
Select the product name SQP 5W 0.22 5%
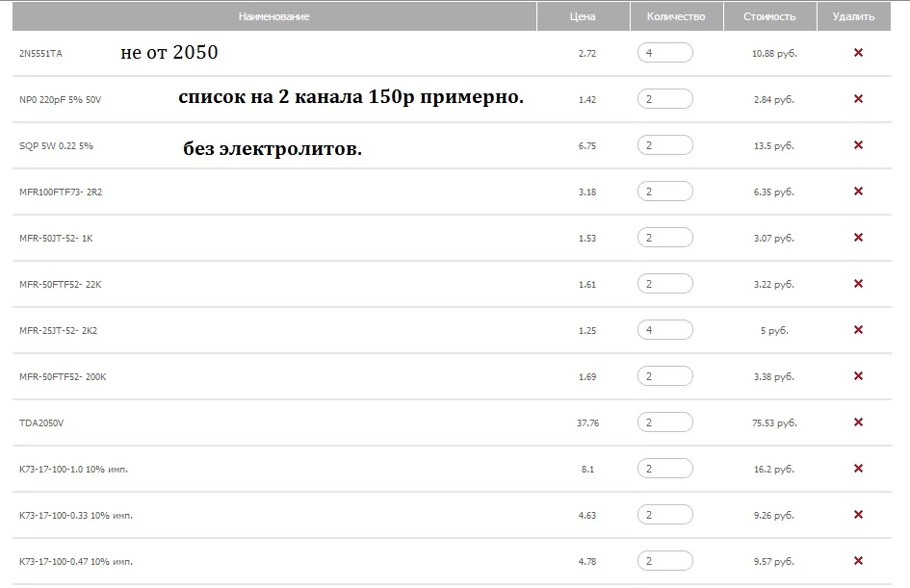56,145
